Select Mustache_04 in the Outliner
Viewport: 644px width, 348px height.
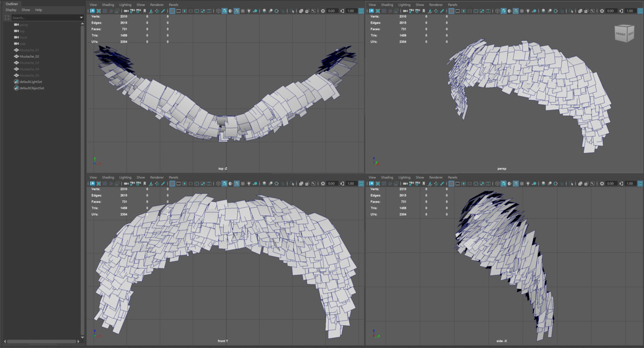point(30,69)
